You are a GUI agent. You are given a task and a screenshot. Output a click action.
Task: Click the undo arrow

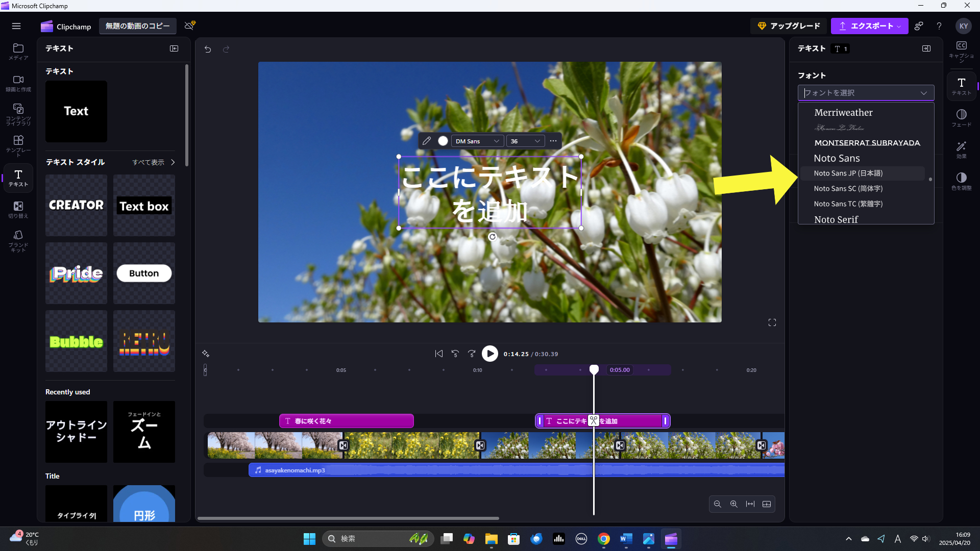pos(208,49)
